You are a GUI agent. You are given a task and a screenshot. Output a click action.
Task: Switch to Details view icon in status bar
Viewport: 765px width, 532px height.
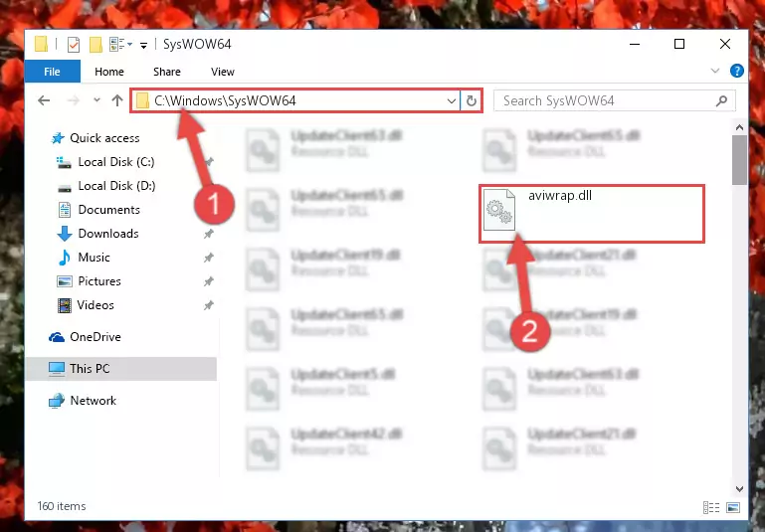[x=711, y=507]
